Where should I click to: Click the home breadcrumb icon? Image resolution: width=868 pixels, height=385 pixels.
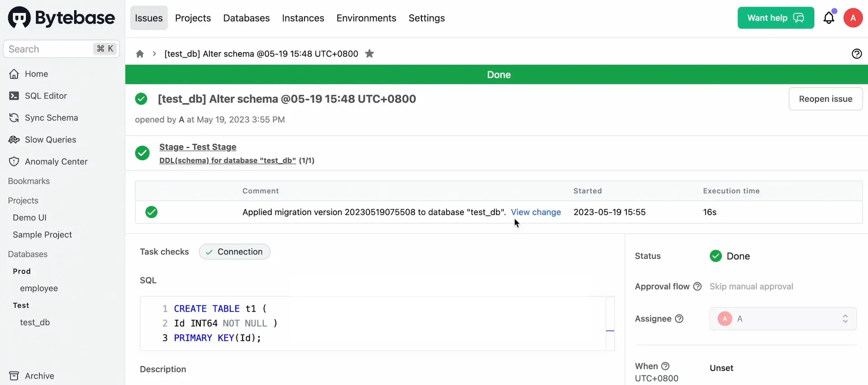[x=140, y=54]
